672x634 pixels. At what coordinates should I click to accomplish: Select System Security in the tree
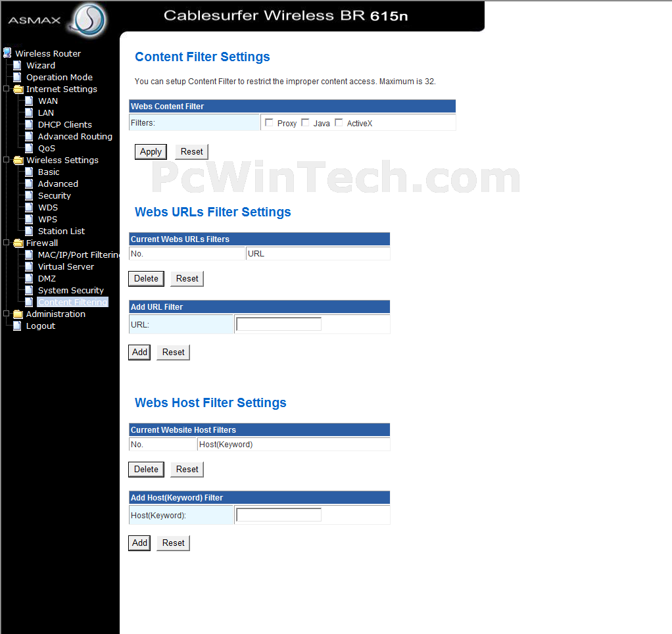pyautogui.click(x=71, y=290)
